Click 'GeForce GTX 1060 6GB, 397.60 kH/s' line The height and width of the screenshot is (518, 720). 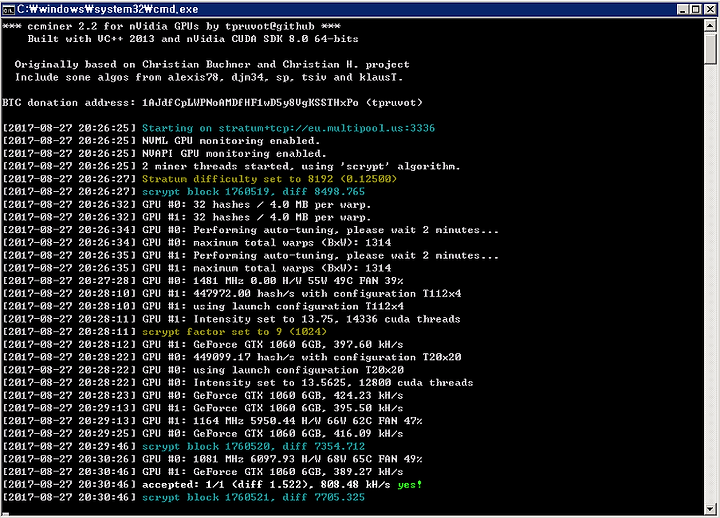click(x=203, y=345)
